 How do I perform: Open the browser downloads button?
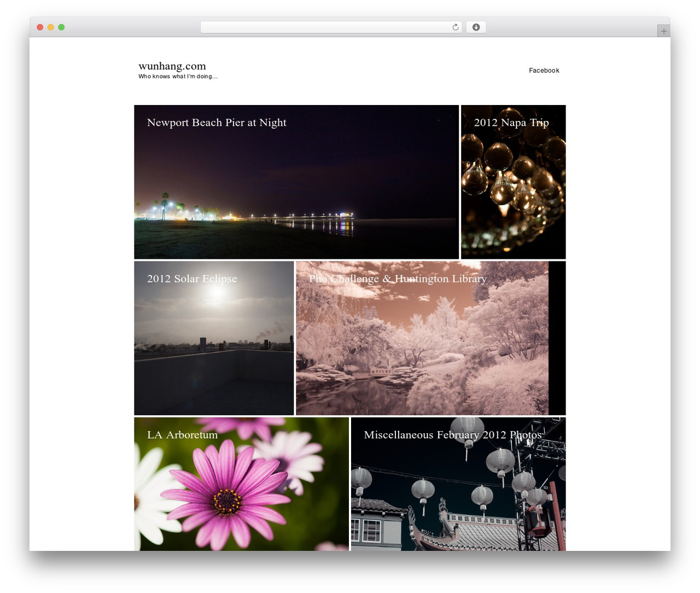[x=476, y=27]
